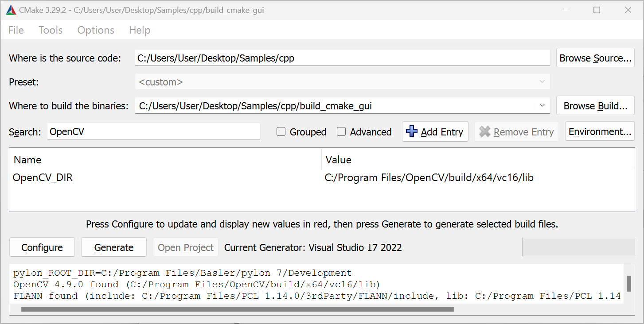Toggle the Advanced checkbox
Screen dimensions: 644x324
pos(341,132)
